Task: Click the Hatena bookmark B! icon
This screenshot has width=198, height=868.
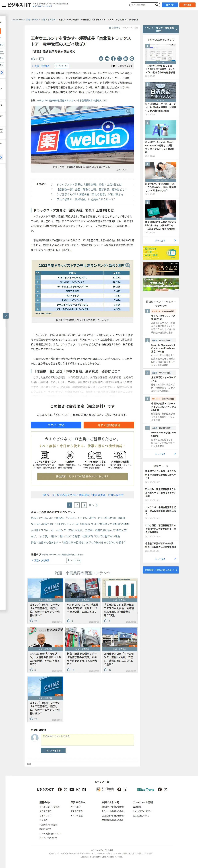Action: coord(126,59)
